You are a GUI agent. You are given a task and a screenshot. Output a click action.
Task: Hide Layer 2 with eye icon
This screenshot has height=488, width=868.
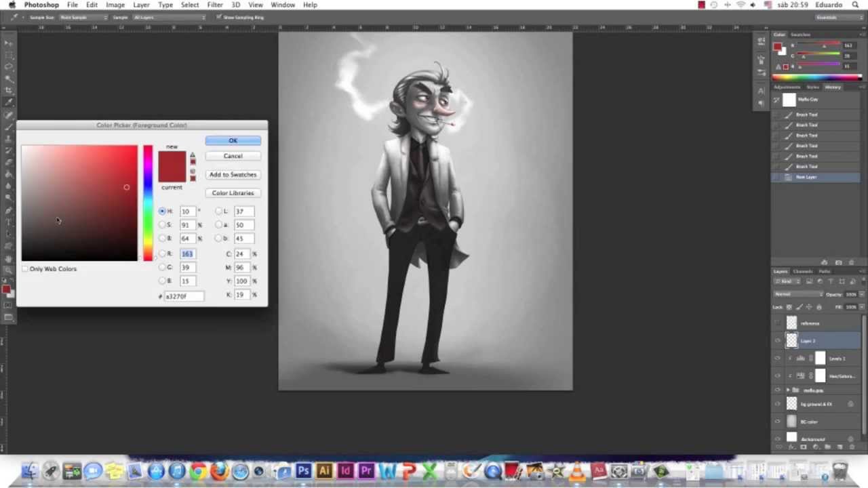click(x=778, y=341)
